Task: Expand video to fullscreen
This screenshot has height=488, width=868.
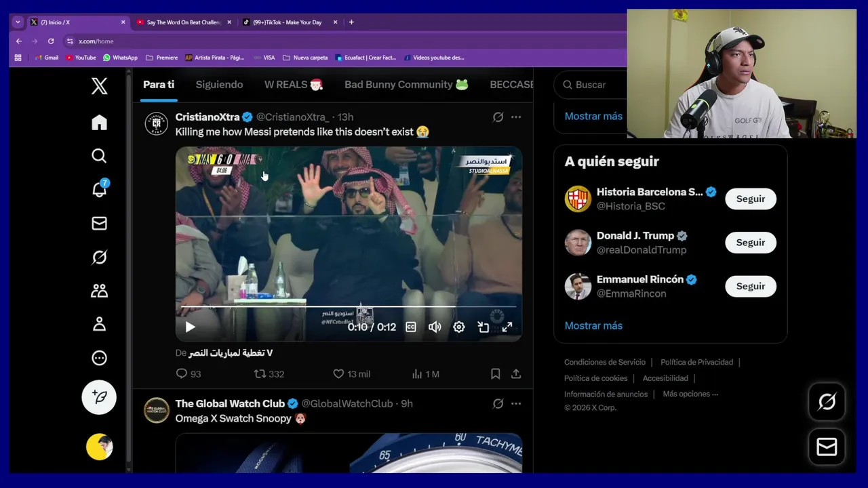Action: 507,327
